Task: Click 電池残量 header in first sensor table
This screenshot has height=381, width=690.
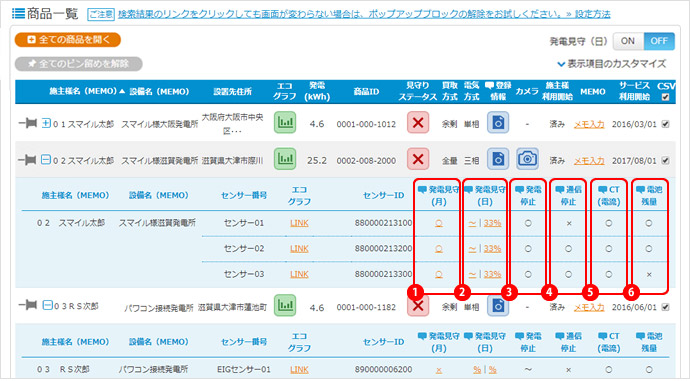Action: coord(649,196)
